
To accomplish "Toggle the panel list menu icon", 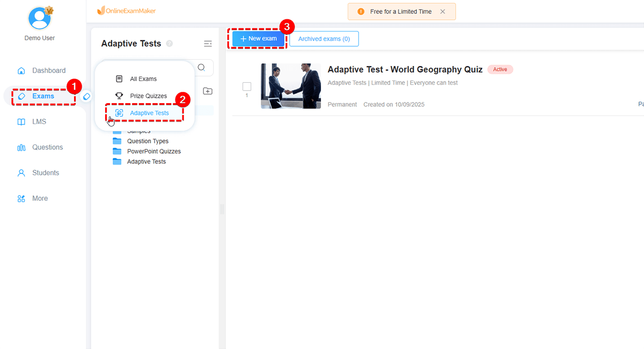I will (208, 43).
